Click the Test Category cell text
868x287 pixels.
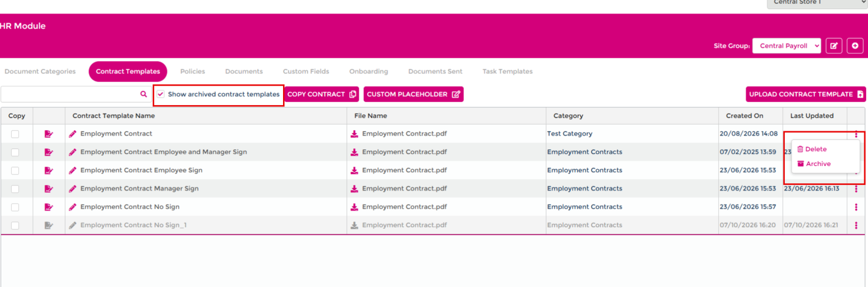pos(570,134)
